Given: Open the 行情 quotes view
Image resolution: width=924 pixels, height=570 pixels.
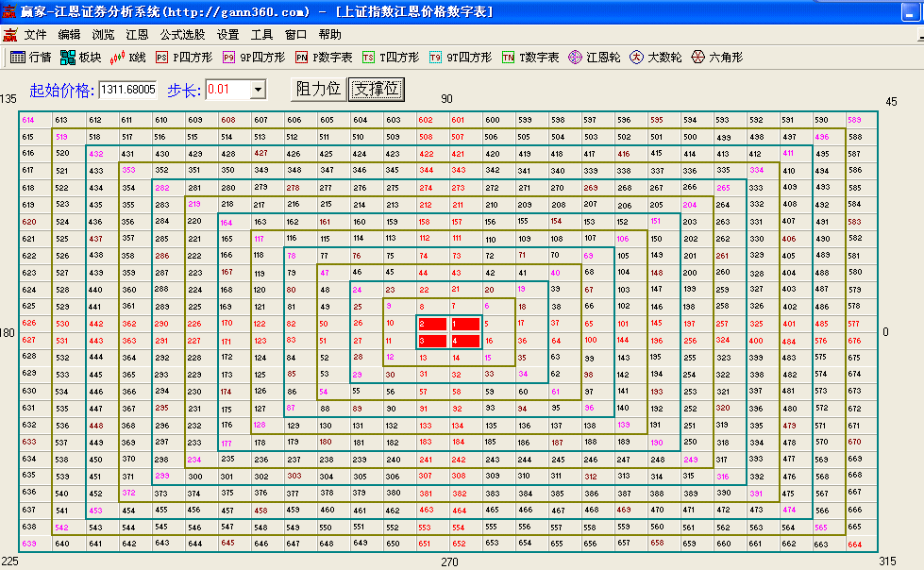Looking at the screenshot, I should (30, 58).
